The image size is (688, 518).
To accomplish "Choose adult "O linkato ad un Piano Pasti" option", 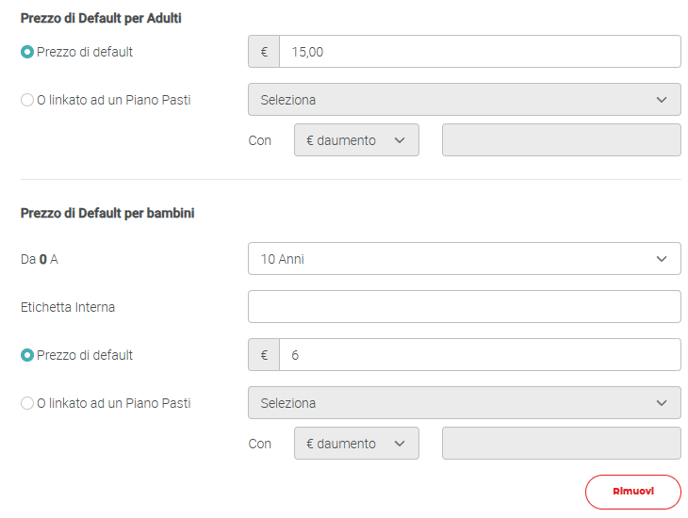I will tap(27, 100).
